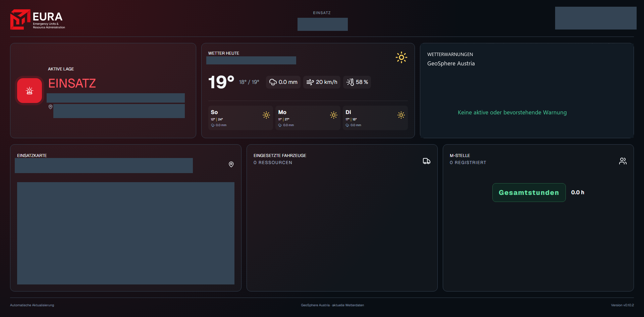Click the 58 % humidity chip

(357, 82)
